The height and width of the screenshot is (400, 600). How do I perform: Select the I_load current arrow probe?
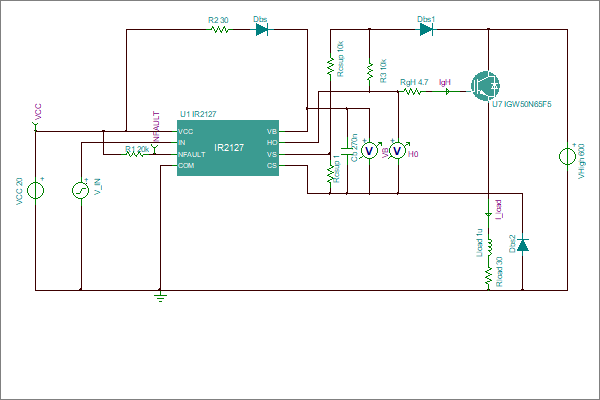(x=489, y=214)
